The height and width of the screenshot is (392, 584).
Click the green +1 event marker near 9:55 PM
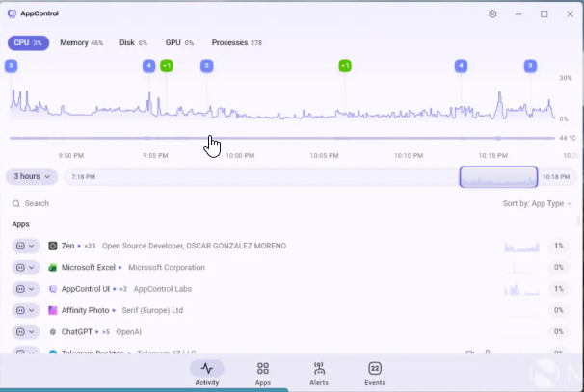167,65
